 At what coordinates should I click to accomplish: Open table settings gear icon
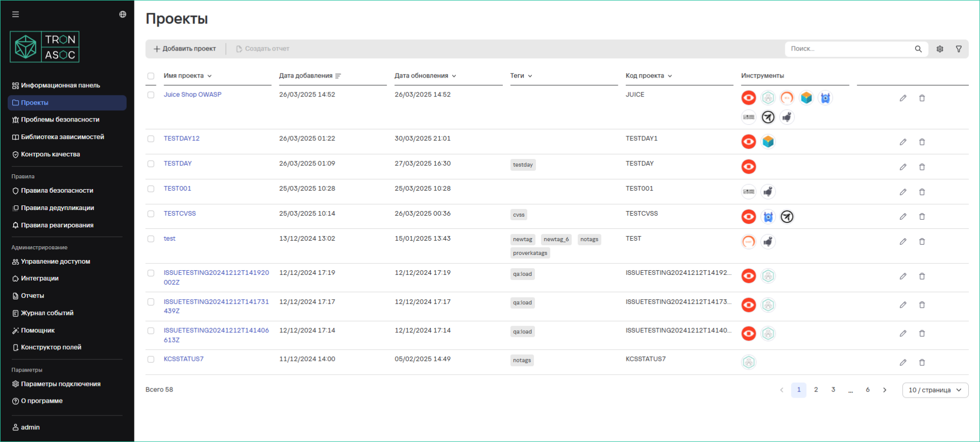[940, 49]
